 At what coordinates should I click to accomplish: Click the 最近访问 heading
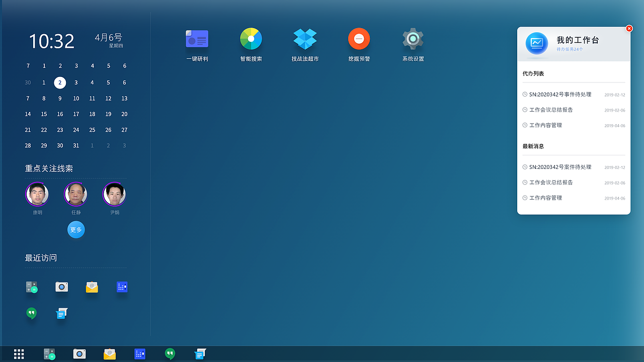(41, 258)
